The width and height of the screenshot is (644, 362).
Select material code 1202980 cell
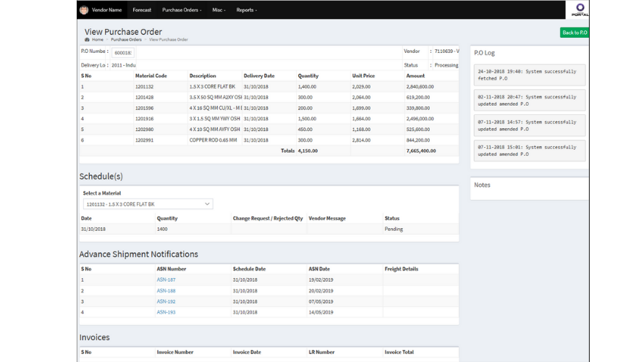pos(144,130)
